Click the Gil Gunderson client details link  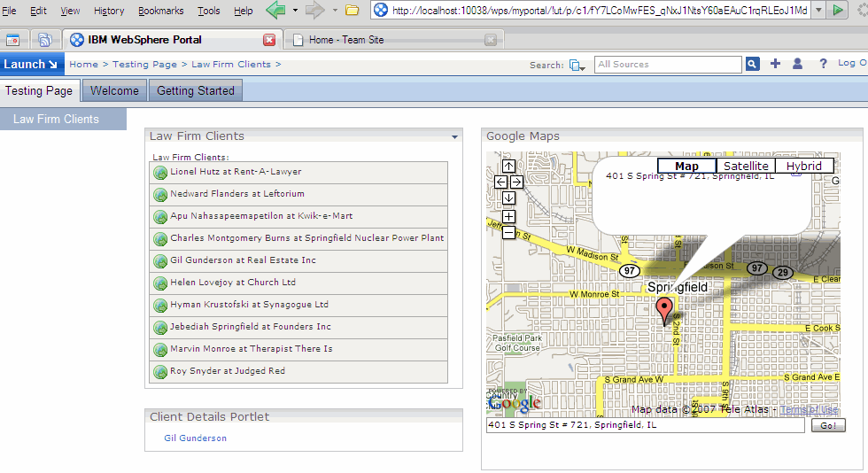click(195, 438)
